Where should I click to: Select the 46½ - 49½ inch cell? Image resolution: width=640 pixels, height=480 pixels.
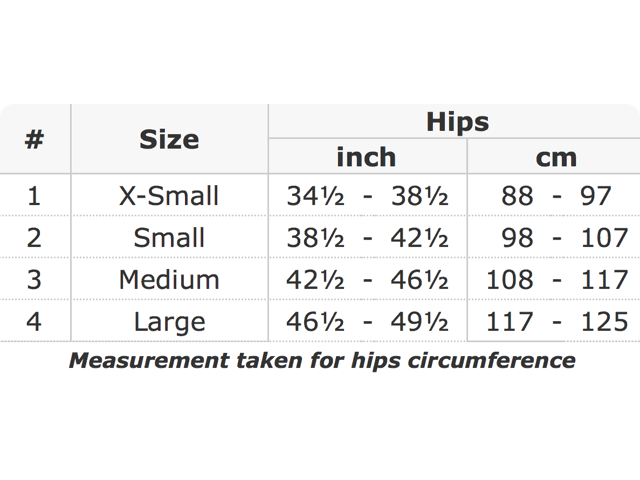pyautogui.click(x=367, y=321)
